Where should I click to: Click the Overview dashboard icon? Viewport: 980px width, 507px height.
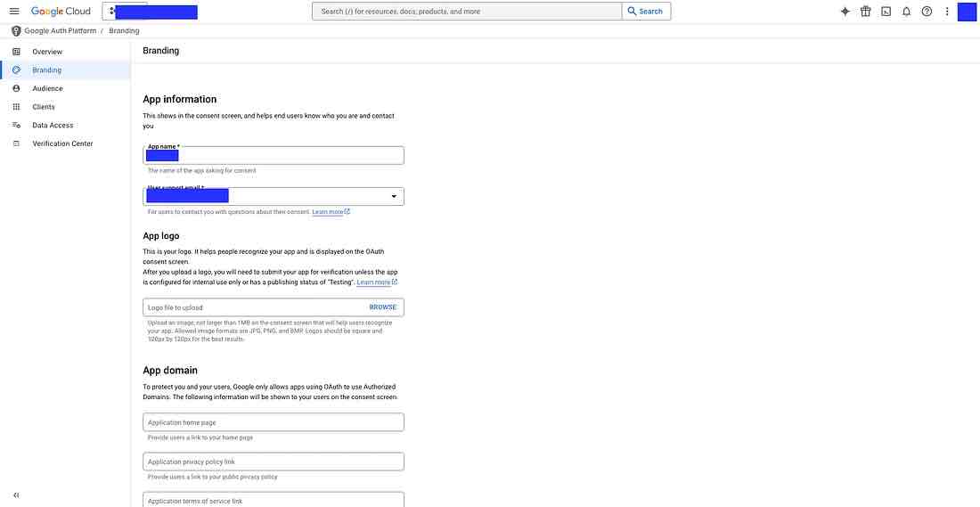[x=16, y=52]
